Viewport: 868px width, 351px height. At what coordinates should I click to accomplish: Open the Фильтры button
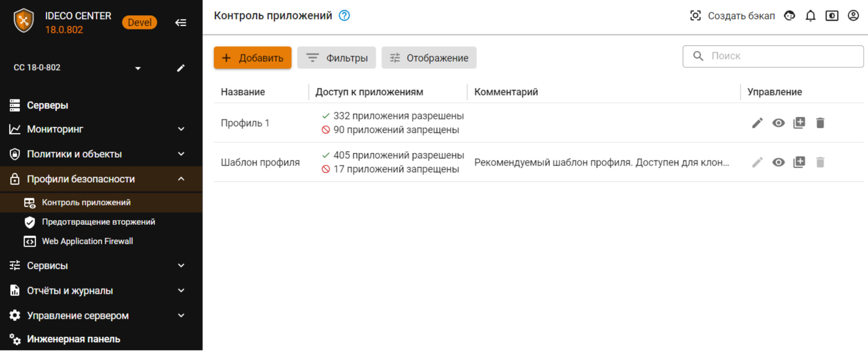(x=337, y=58)
